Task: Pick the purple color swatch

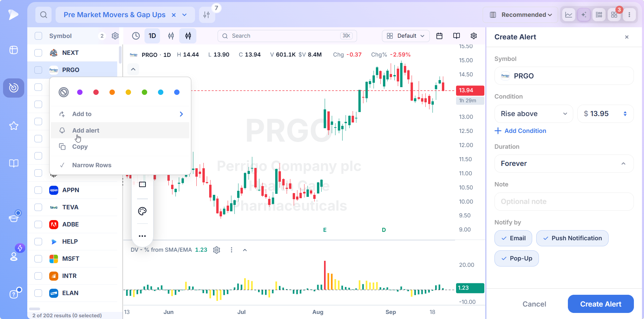Action: coord(80,92)
